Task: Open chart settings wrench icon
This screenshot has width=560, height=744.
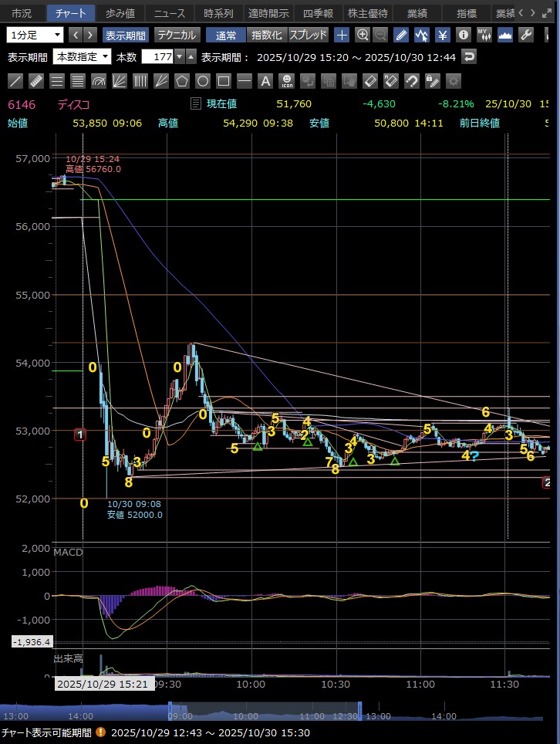Action: tap(527, 35)
